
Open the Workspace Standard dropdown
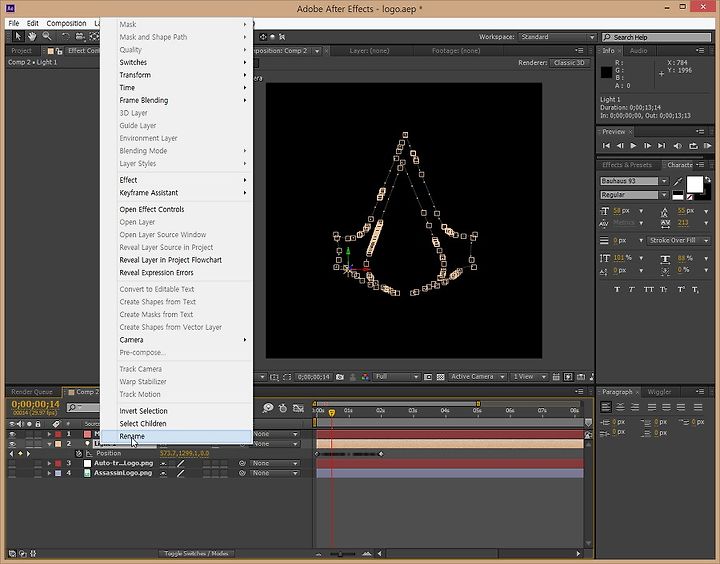click(x=557, y=37)
